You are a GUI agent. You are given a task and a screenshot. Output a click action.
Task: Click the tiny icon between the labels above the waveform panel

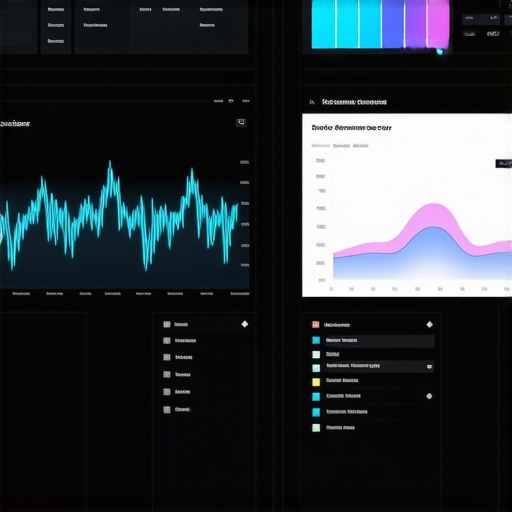point(231,101)
